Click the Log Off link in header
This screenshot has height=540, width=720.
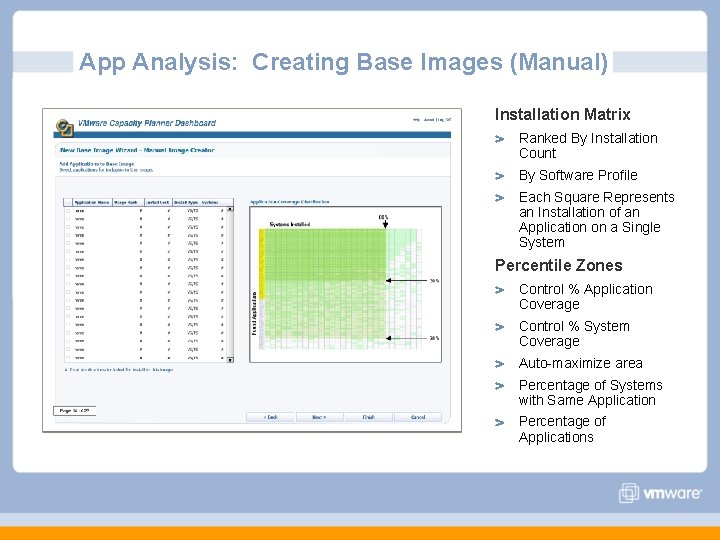tap(444, 120)
